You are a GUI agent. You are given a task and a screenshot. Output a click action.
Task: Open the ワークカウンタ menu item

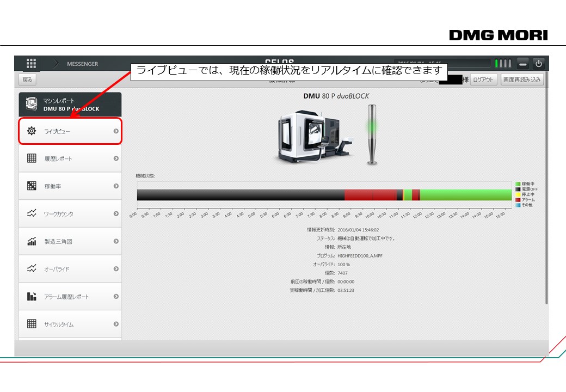point(70,213)
